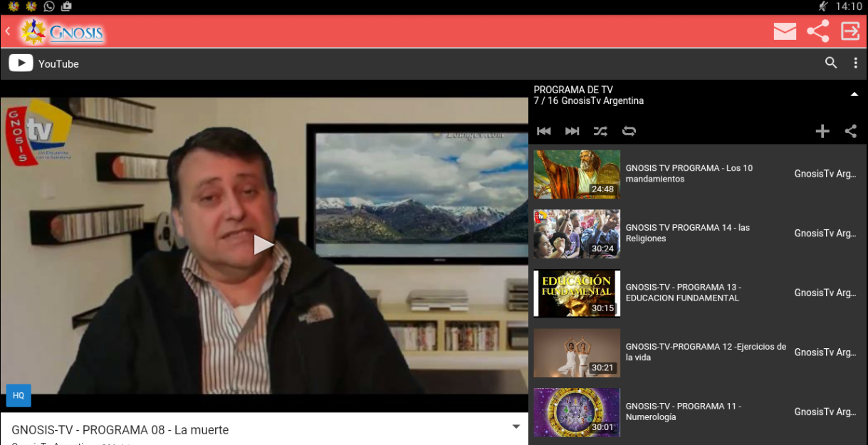Open the Gnosis logo home

pos(63,32)
